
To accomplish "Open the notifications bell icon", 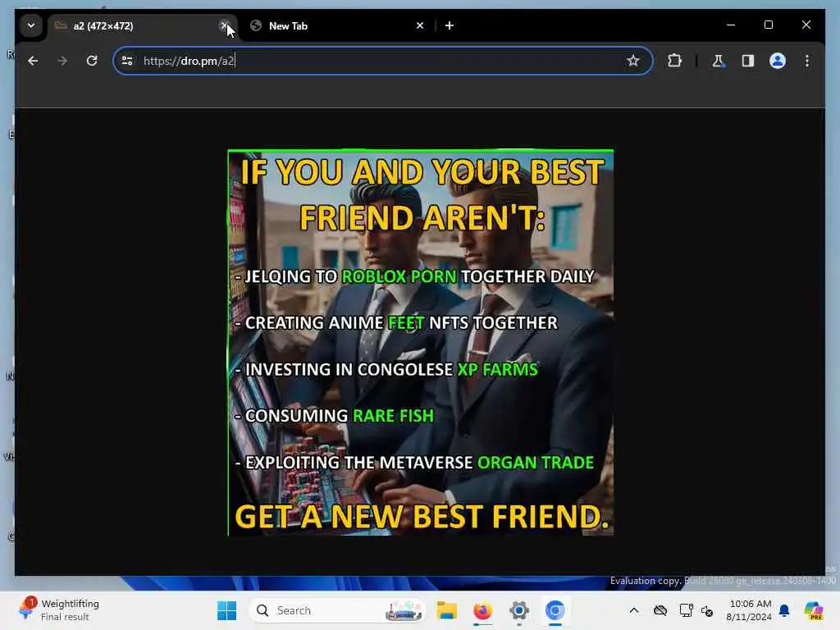I will coord(784,610).
